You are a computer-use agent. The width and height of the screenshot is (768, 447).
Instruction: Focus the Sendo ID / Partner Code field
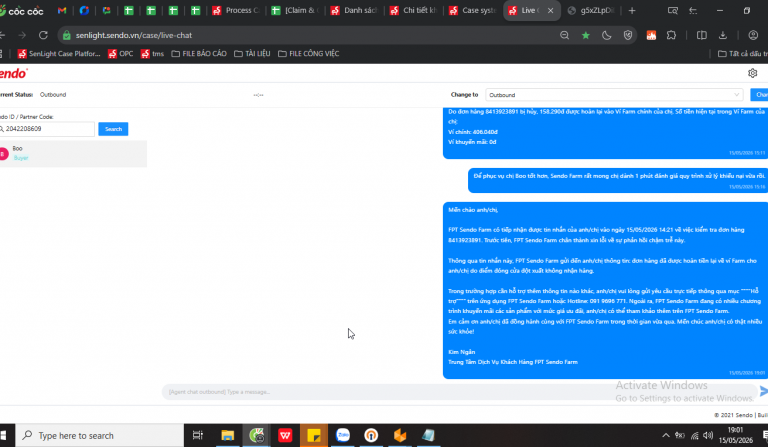tap(47, 129)
